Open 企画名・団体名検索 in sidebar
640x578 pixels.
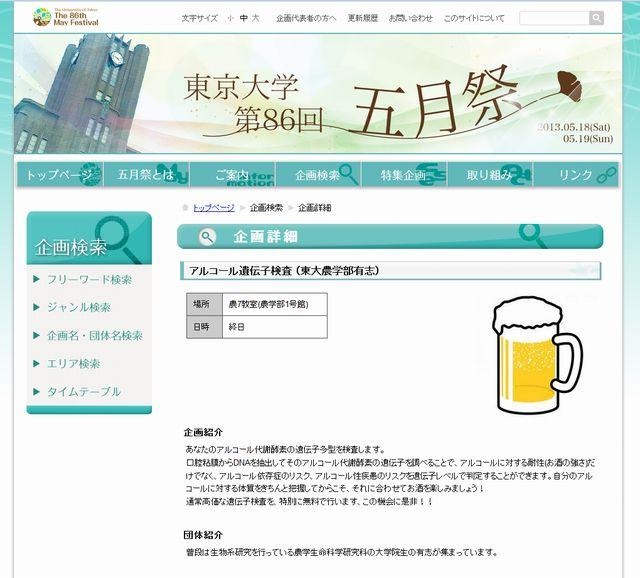point(95,336)
